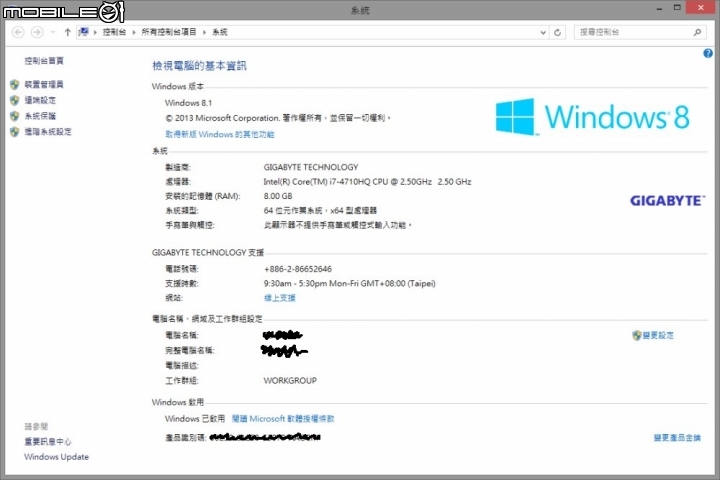This screenshot has width=720, height=480.
Task: Click the Windows 8 logo
Action: click(x=592, y=117)
